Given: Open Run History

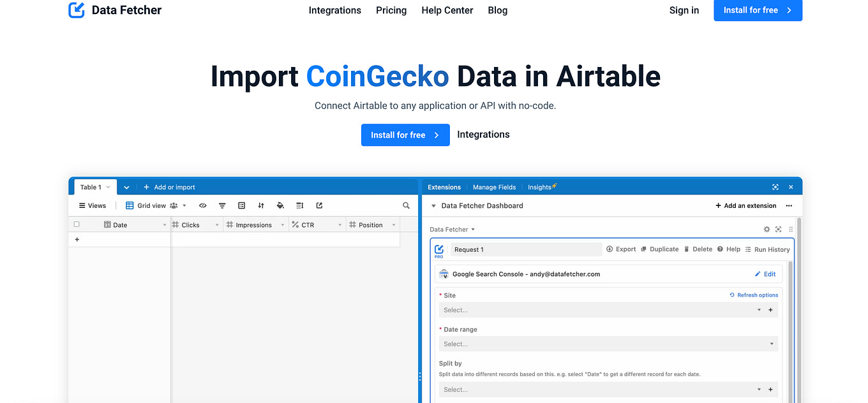Looking at the screenshot, I should pyautogui.click(x=767, y=249).
